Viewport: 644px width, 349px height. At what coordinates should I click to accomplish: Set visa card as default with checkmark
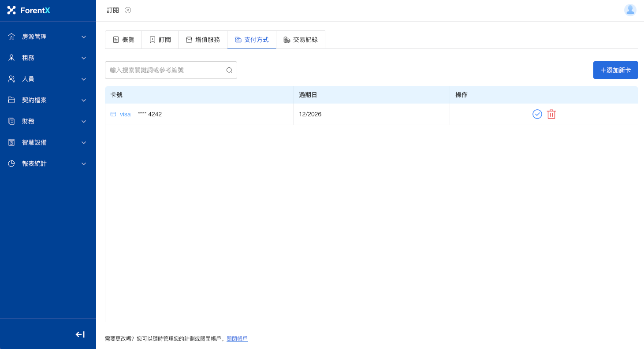pos(537,114)
